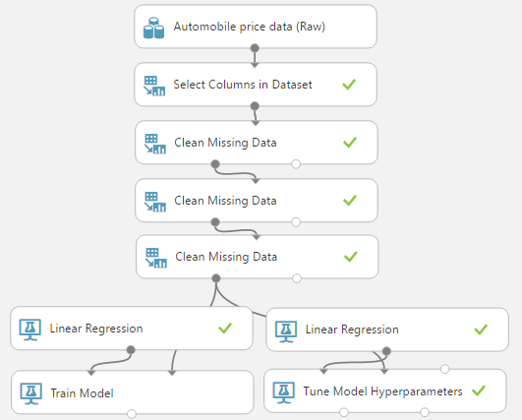
Task: Click the Select Columns in Dataset module icon
Action: (x=154, y=86)
